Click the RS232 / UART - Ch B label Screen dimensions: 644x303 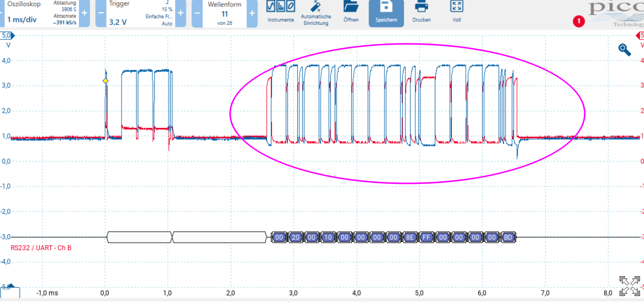41,248
